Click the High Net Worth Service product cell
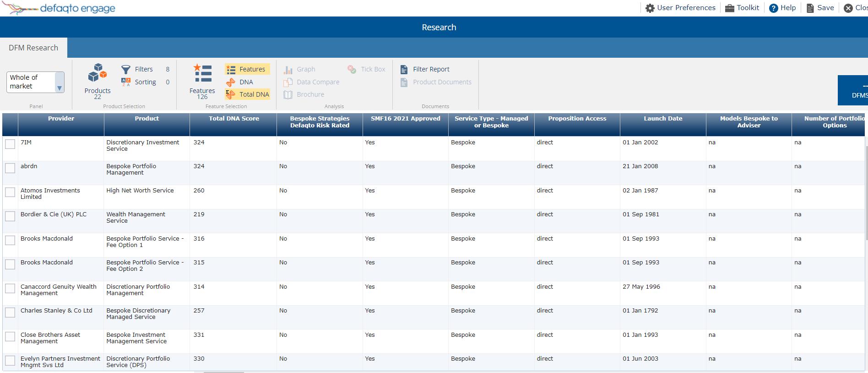The width and height of the screenshot is (868, 373). pos(147,197)
